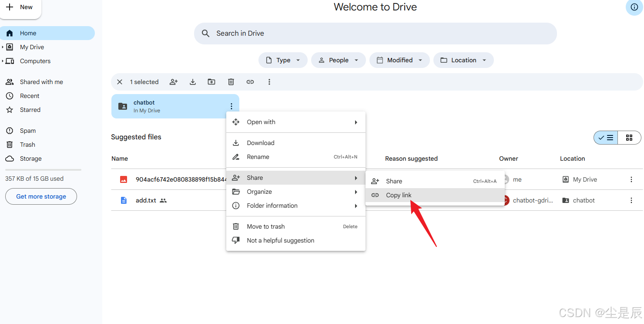Viewport: 644px width, 324px height.
Task: Open the Storage section
Action: (30, 159)
